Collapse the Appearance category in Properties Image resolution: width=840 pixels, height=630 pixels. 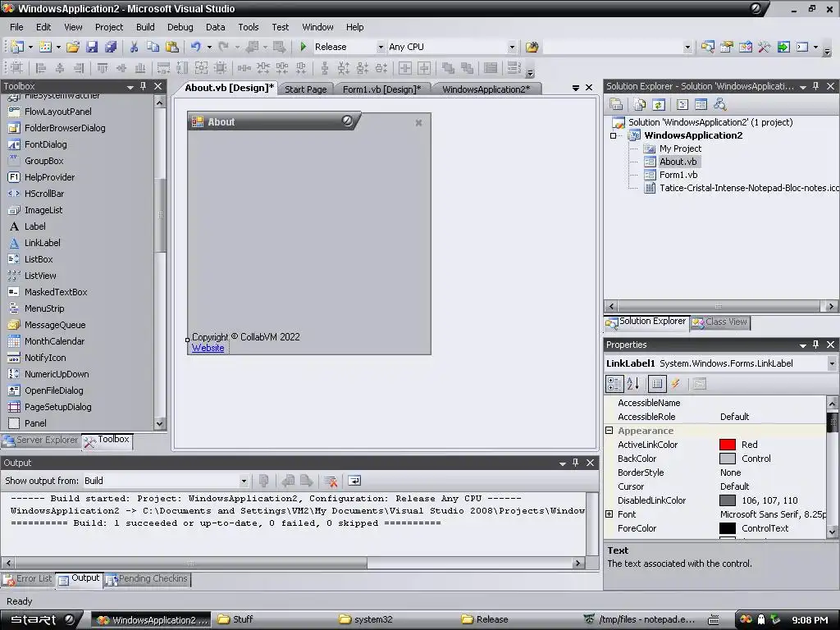point(609,430)
